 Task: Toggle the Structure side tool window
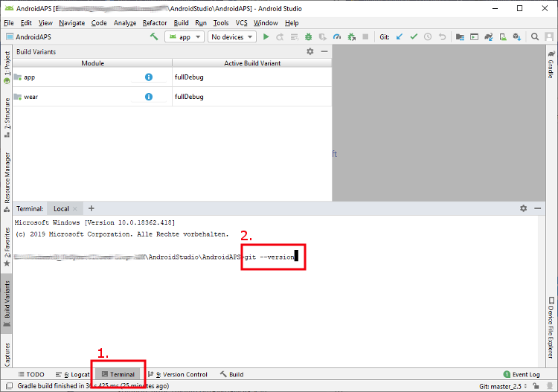tap(7, 118)
